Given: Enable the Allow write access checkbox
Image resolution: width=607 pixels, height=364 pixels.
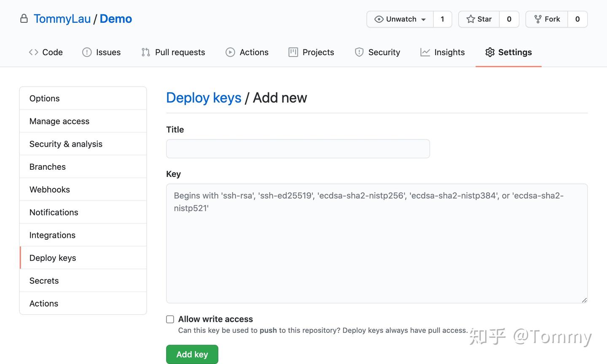Looking at the screenshot, I should 170,319.
